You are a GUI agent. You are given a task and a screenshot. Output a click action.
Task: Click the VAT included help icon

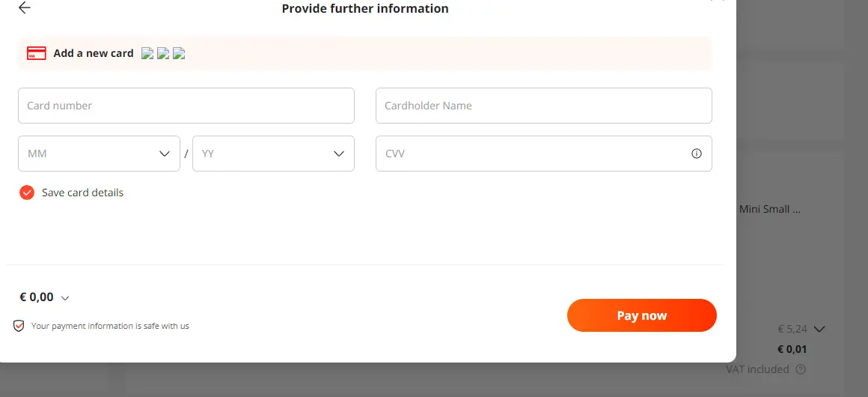[801, 369]
